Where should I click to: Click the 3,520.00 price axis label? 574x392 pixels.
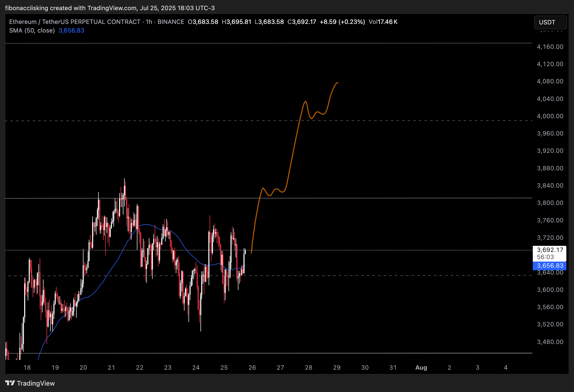pyautogui.click(x=550, y=324)
